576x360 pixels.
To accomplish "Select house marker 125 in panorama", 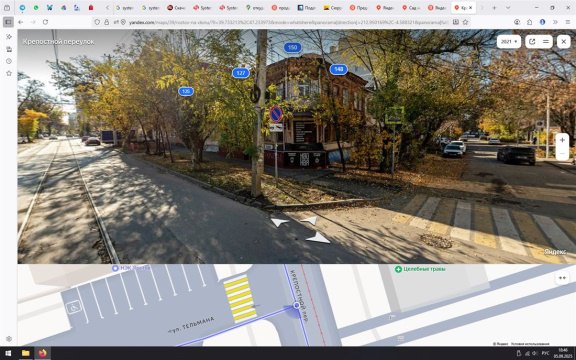I will [186, 91].
